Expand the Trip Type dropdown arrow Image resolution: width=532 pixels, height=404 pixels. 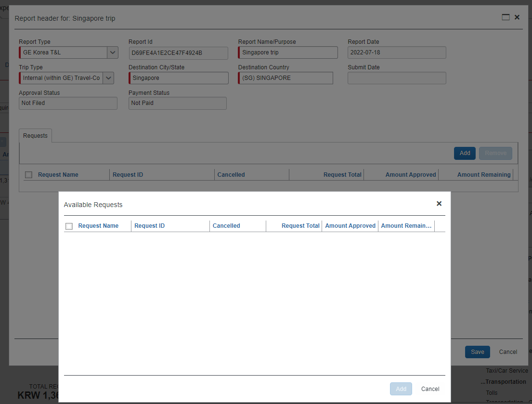point(108,78)
